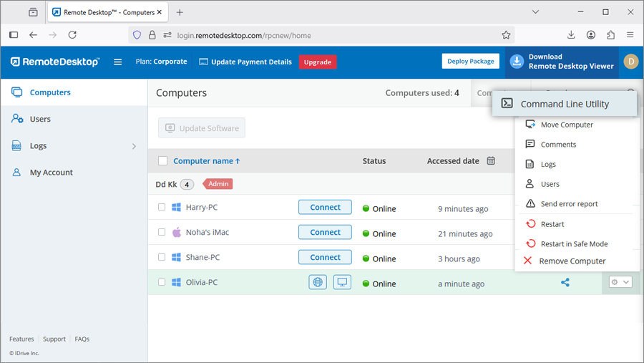Tick the checkbox for Harry-PC
The height and width of the screenshot is (363, 644).
pos(162,208)
